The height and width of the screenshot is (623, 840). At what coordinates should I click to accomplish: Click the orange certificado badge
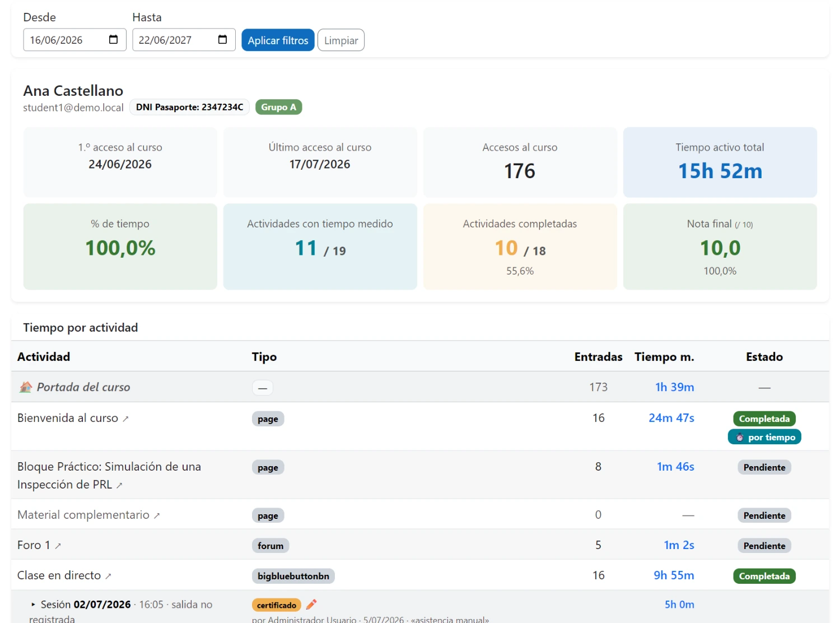277,605
